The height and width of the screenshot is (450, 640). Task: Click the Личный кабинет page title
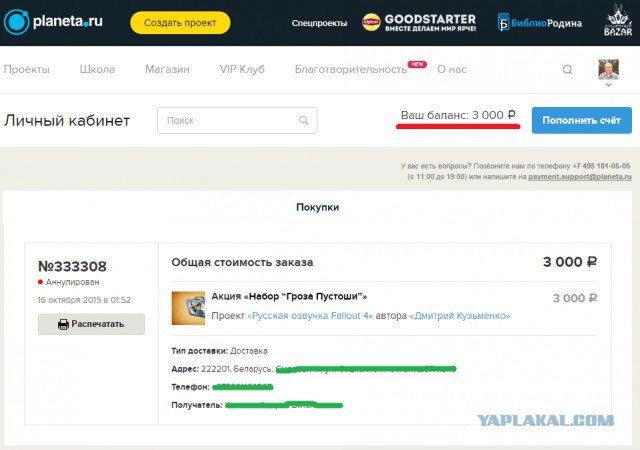(67, 121)
